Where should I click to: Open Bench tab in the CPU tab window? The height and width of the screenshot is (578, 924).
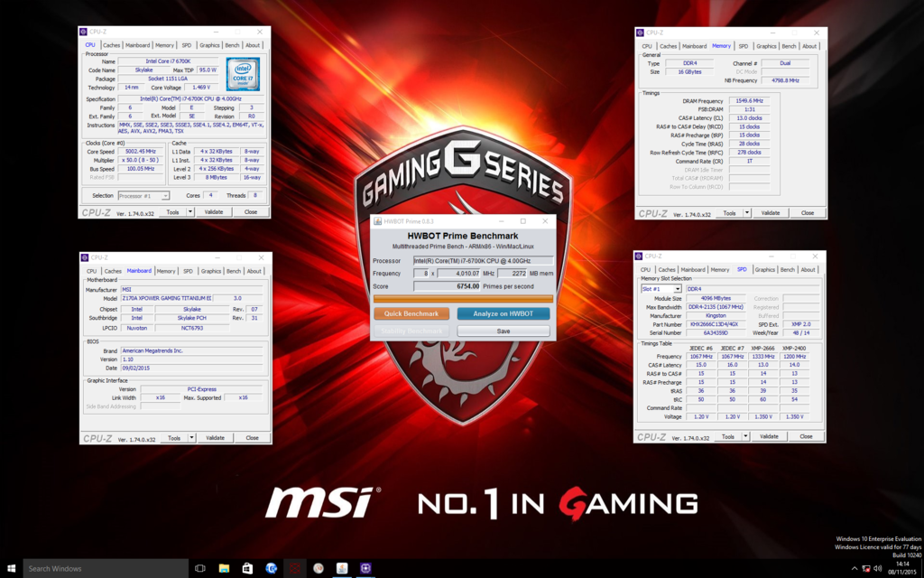pos(232,45)
